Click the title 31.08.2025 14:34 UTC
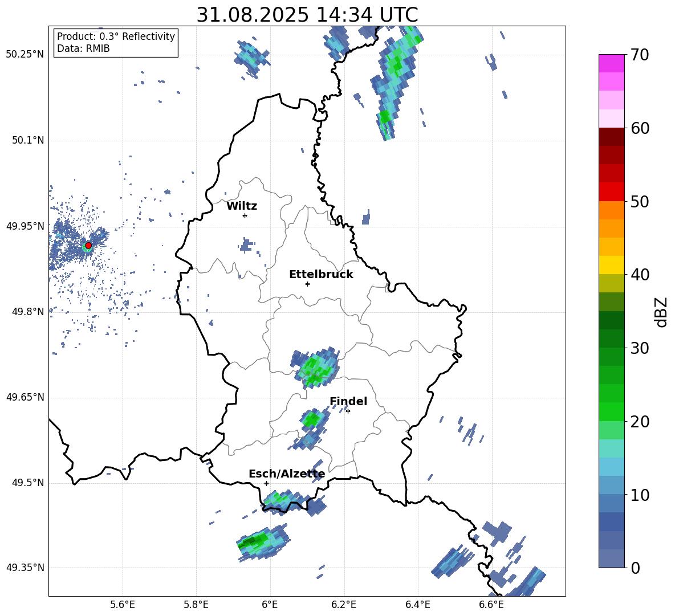675x616 pixels. [307, 15]
